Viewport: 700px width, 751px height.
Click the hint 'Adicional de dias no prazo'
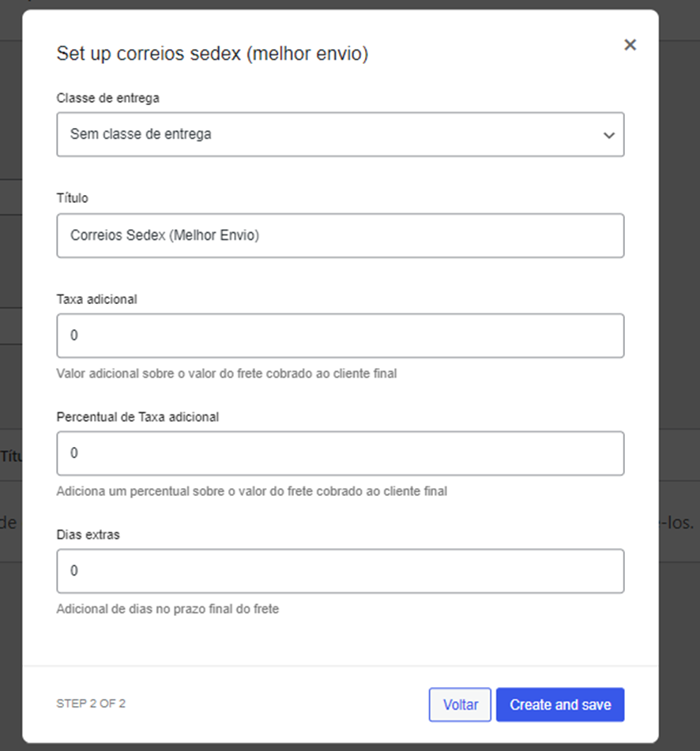tap(167, 609)
